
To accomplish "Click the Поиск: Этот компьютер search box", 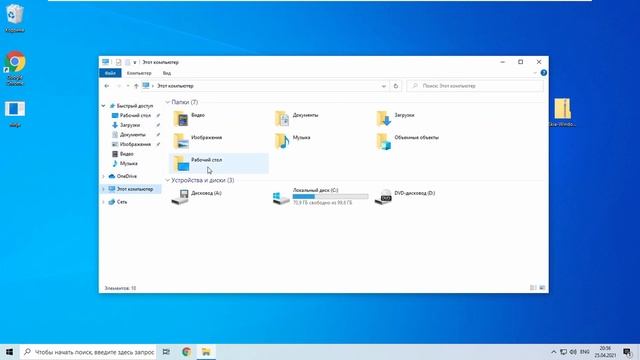I will tap(475, 86).
